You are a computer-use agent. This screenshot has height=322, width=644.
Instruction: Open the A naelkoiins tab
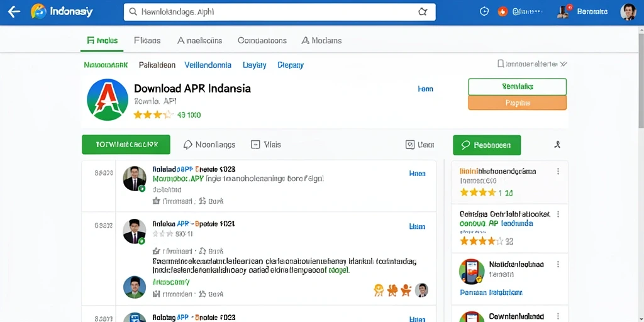point(199,40)
